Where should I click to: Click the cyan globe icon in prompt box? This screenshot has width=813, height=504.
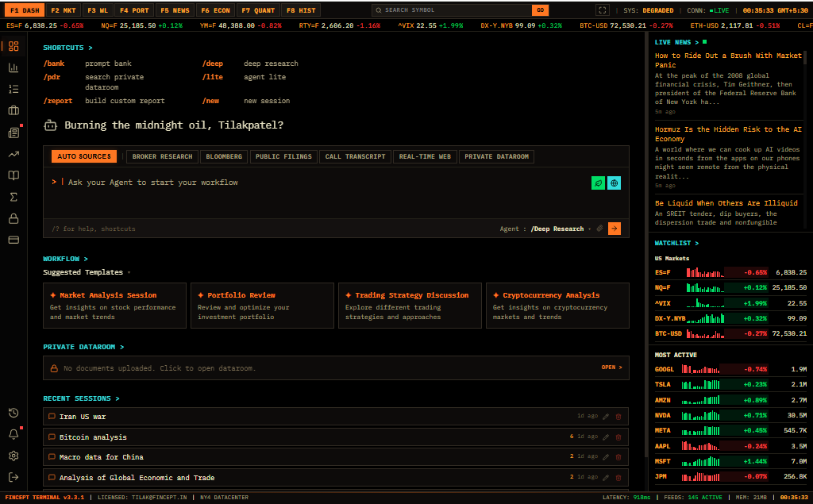[614, 183]
